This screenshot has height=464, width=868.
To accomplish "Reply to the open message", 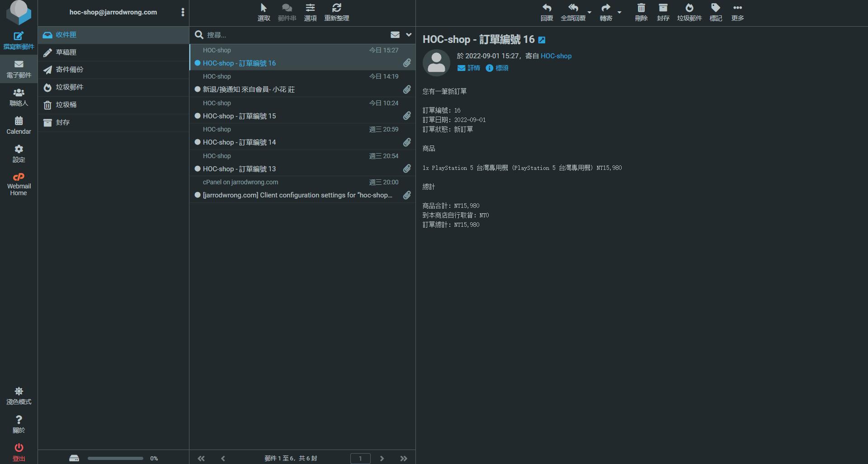I will pyautogui.click(x=547, y=12).
